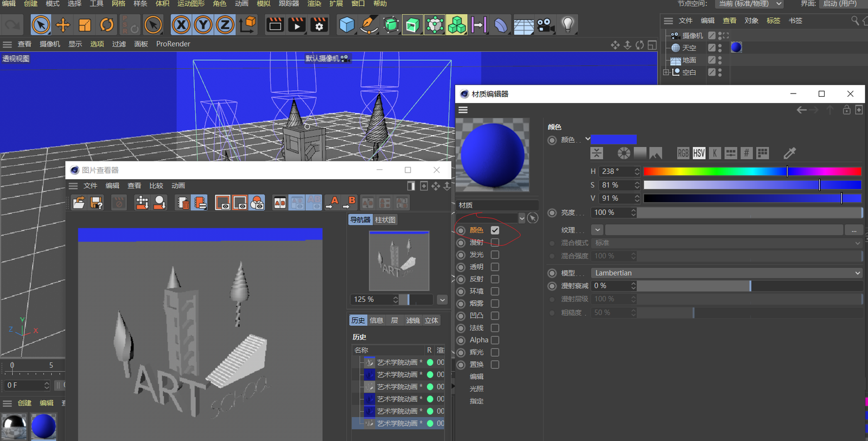Click the light bulb Light icon
Image resolution: width=868 pixels, height=441 pixels.
567,25
